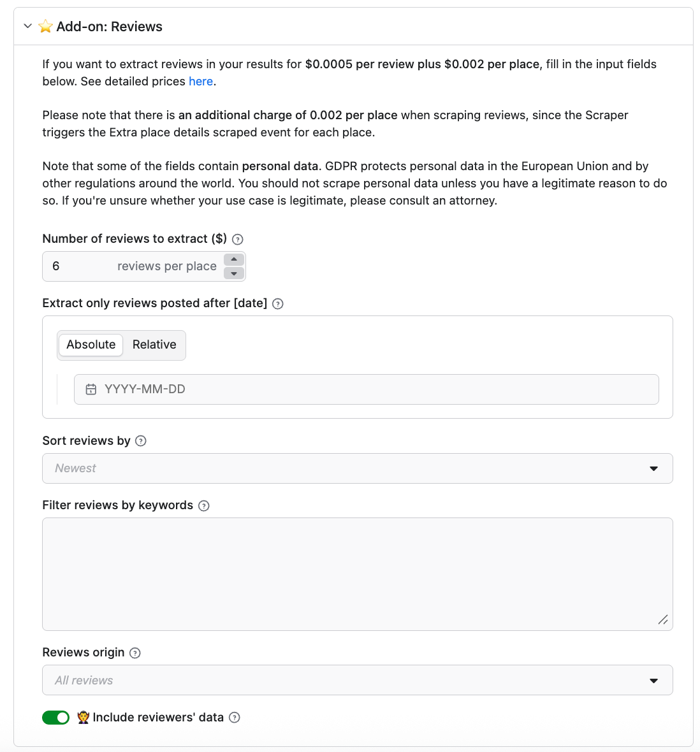Disable the Include reviewers' data toggle
700x752 pixels.
(x=56, y=718)
